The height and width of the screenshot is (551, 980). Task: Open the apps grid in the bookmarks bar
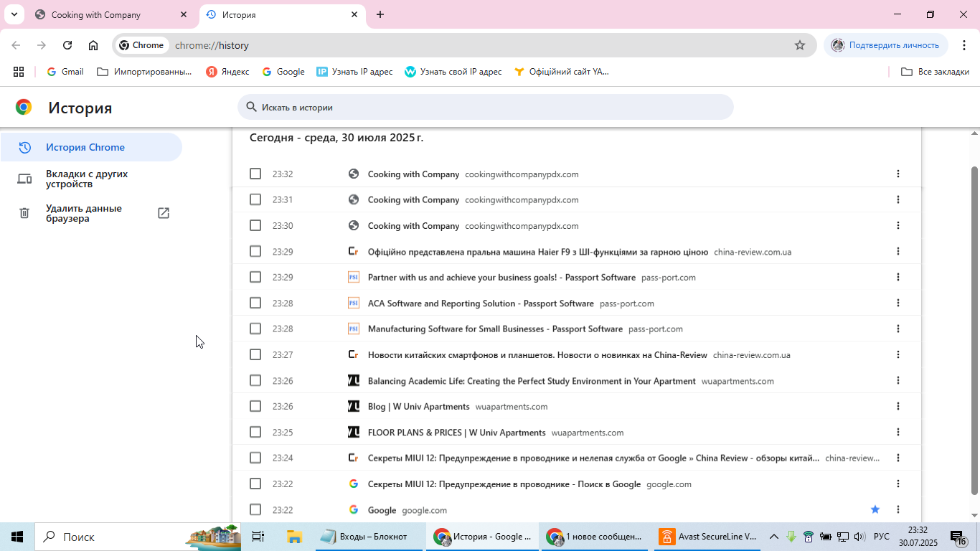click(x=19, y=72)
